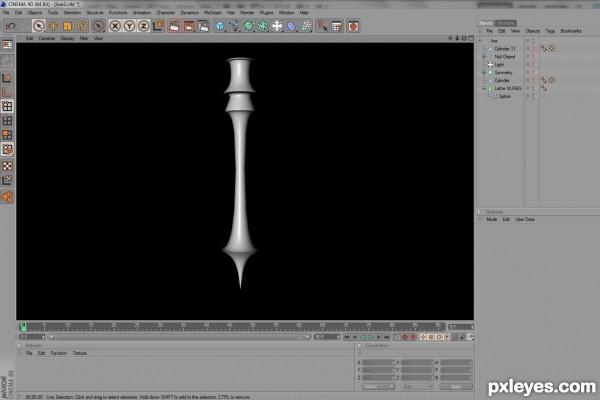Open the Render menu
This screenshot has height=400, width=600.
[247, 13]
